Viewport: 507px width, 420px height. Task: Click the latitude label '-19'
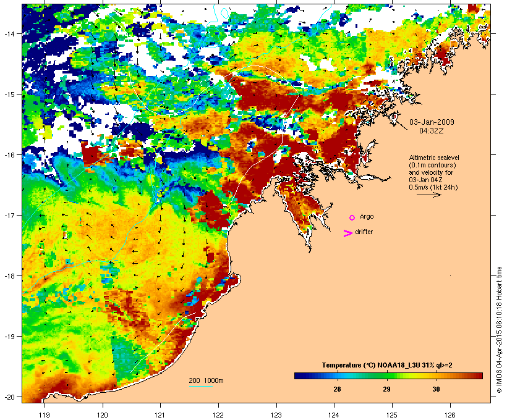point(8,337)
